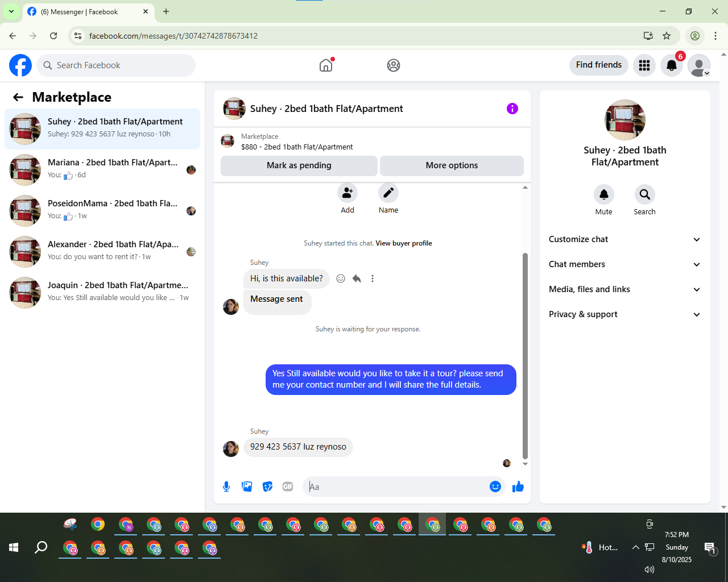This screenshot has width=728, height=582.
Task: Expand Media, files and links section
Action: pyautogui.click(x=625, y=289)
